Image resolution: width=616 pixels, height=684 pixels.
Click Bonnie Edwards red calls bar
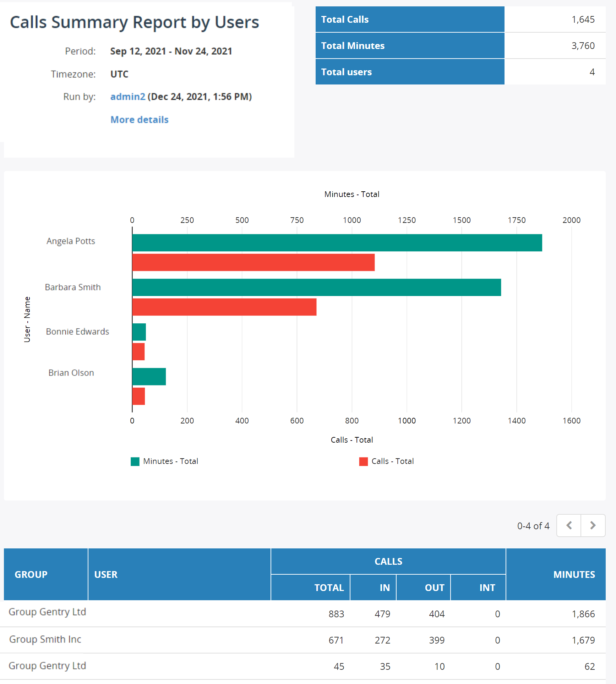[138, 351]
